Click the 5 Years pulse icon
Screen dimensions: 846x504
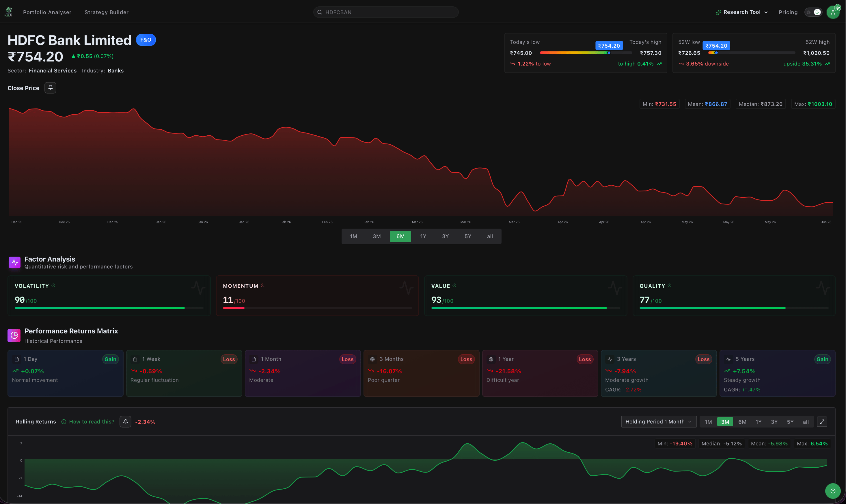click(728, 359)
